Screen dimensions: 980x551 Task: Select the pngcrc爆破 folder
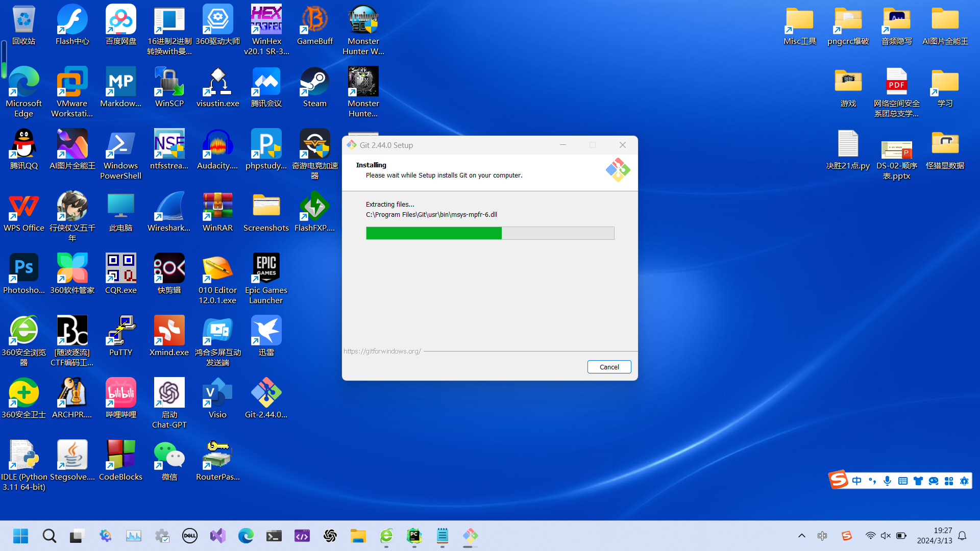(848, 26)
